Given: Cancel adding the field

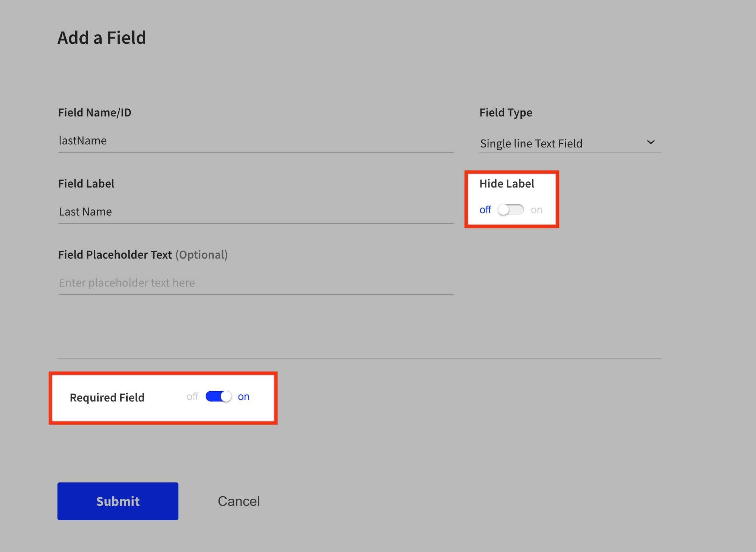Looking at the screenshot, I should pos(239,501).
